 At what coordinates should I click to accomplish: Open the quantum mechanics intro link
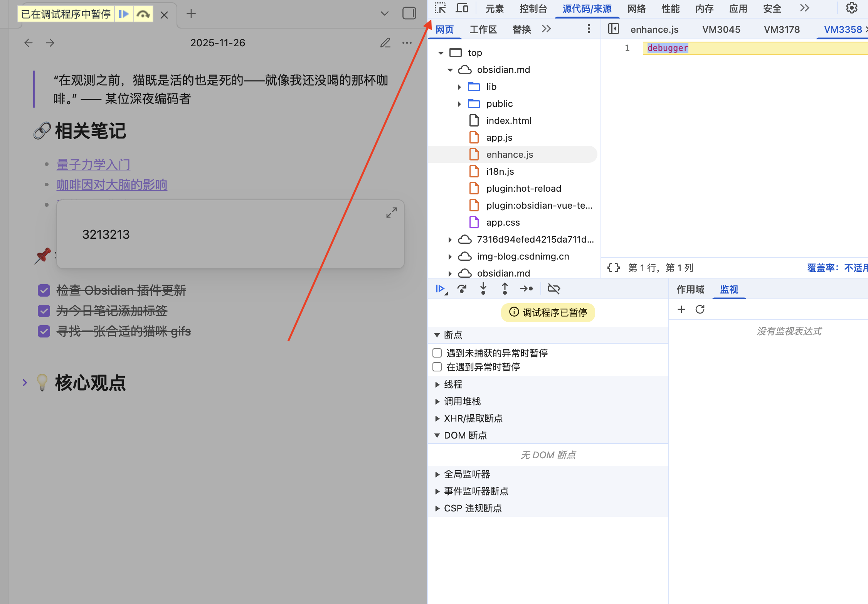point(93,165)
